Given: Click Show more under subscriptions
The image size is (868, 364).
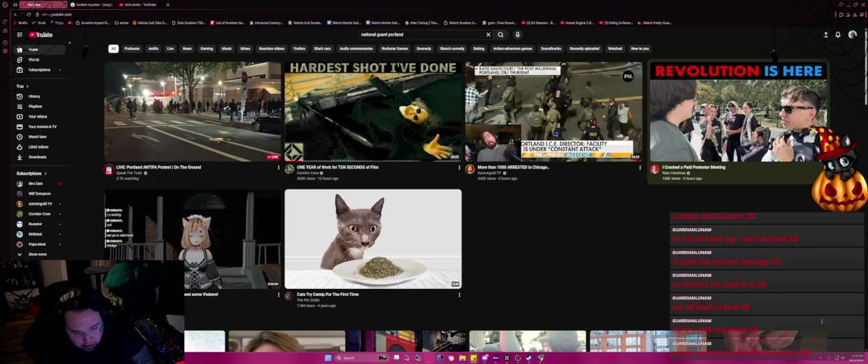Looking at the screenshot, I should (39, 254).
